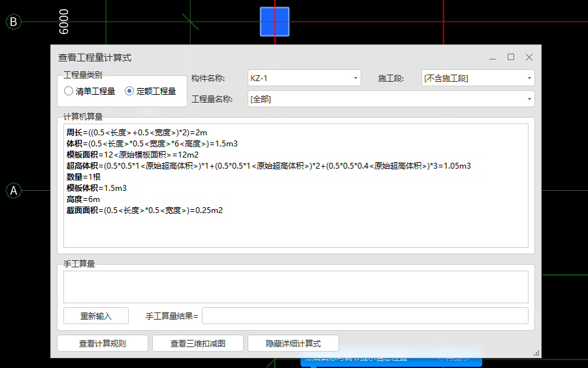Click the 周长 formula line
Screen dimensions: 588x368
click(x=137, y=133)
